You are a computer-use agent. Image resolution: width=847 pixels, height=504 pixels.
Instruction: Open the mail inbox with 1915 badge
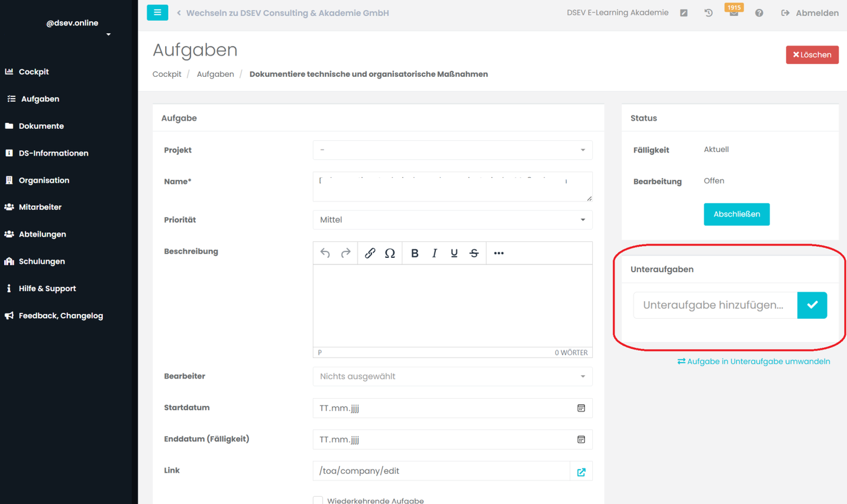pyautogui.click(x=733, y=13)
